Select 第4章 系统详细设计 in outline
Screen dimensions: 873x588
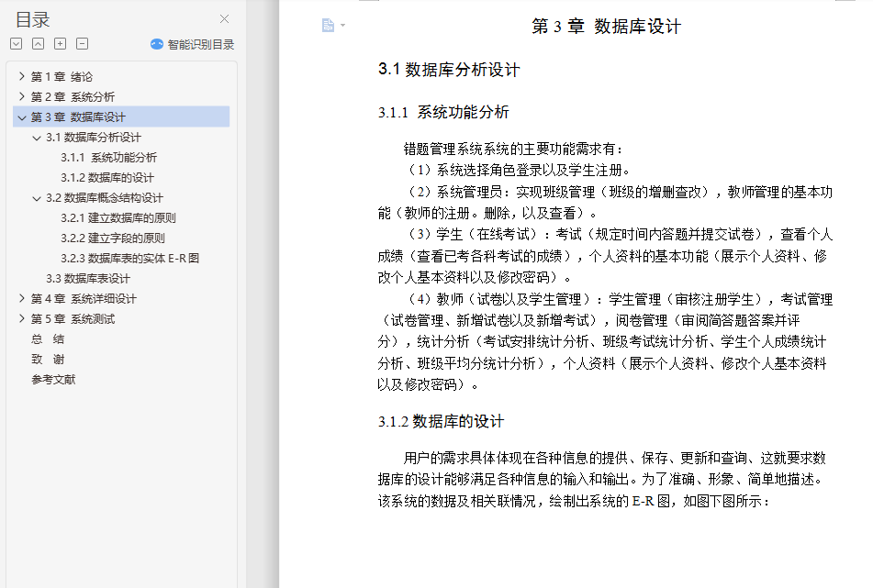pyautogui.click(x=84, y=299)
